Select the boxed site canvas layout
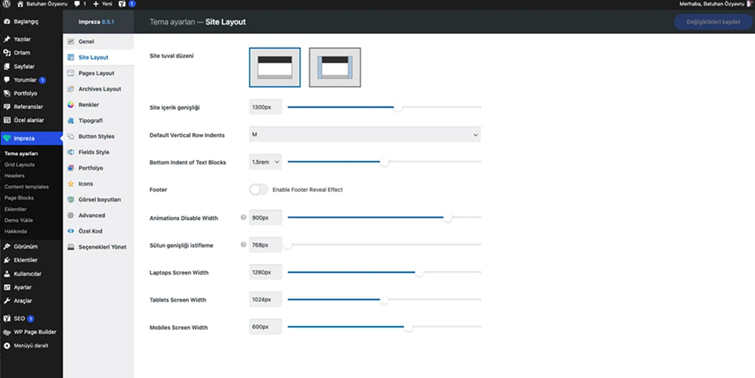 335,67
